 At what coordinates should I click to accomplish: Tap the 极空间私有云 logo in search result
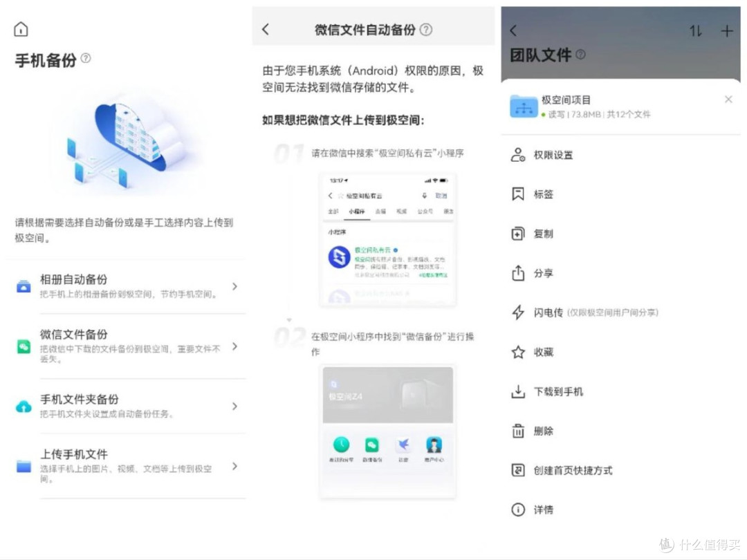pyautogui.click(x=339, y=257)
